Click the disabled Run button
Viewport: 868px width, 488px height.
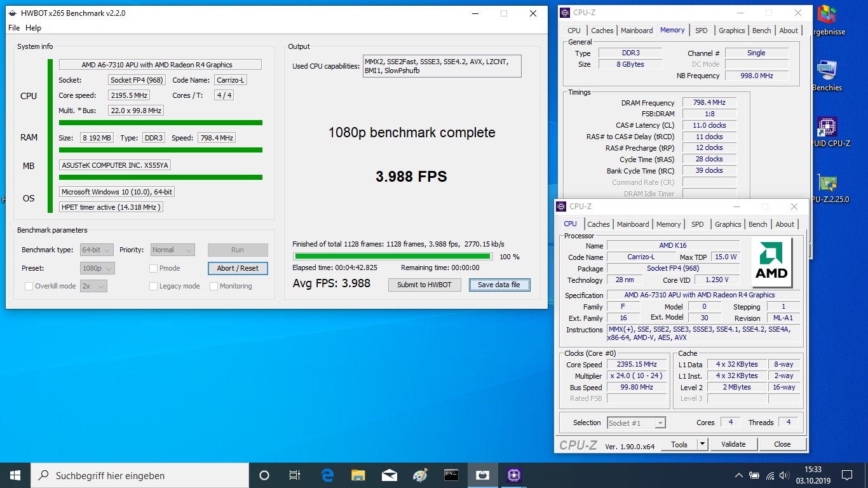[x=238, y=250]
